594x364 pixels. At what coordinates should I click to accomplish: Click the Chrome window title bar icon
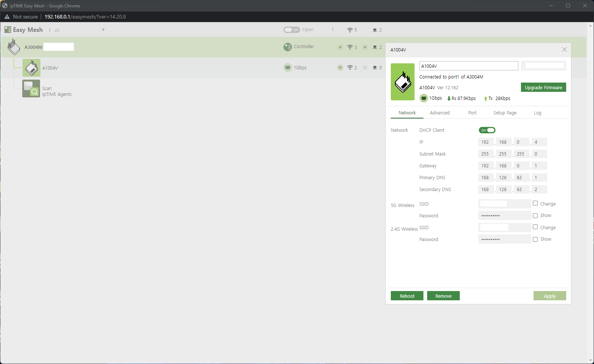[x=5, y=6]
